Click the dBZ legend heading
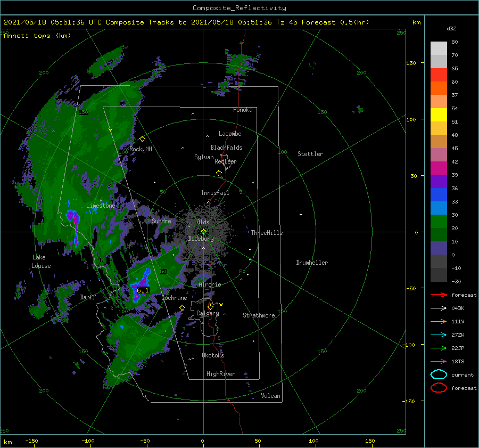Image resolution: width=479 pixels, height=448 pixels. 451,29
